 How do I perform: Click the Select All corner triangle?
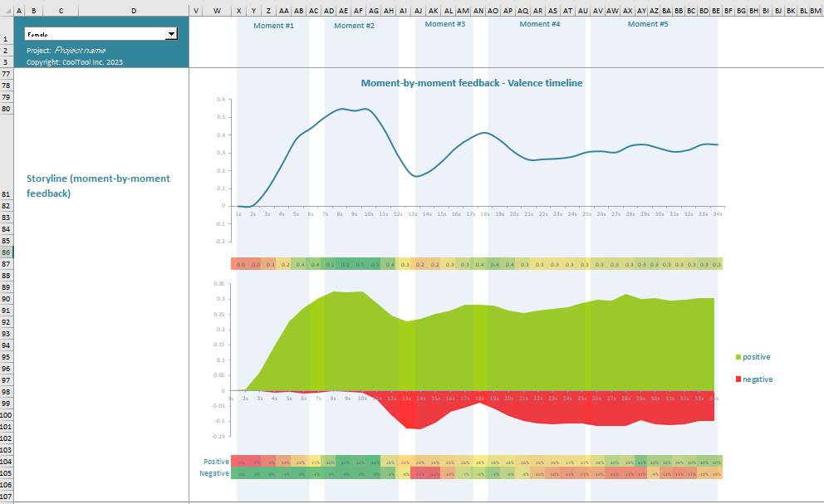(7, 10)
